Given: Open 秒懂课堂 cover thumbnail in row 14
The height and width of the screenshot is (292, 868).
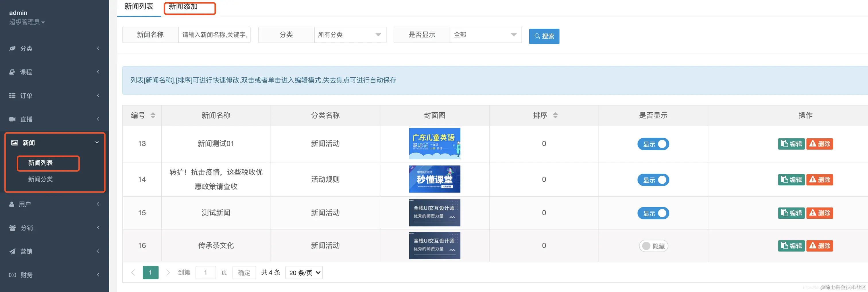Looking at the screenshot, I should (x=434, y=179).
